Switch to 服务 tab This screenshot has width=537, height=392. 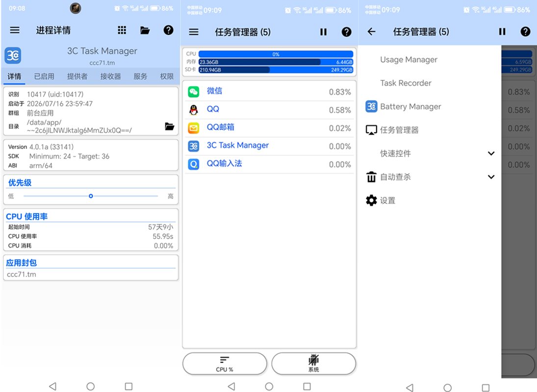(x=140, y=76)
